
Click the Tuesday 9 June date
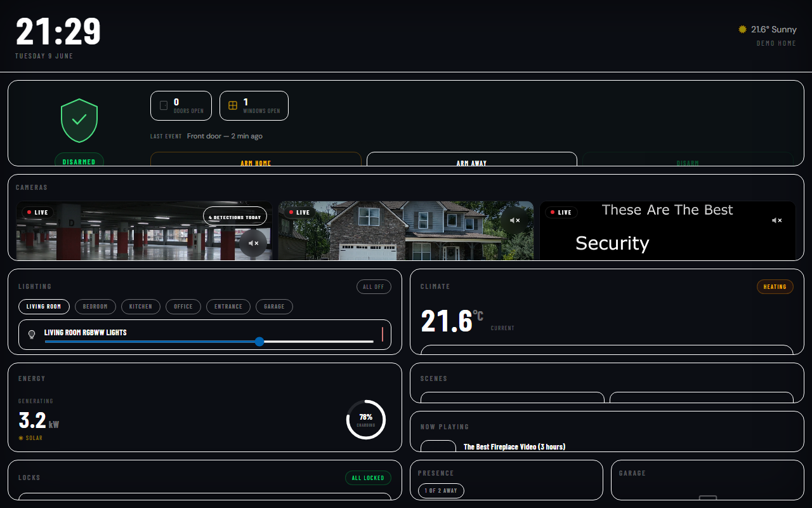[44, 57]
